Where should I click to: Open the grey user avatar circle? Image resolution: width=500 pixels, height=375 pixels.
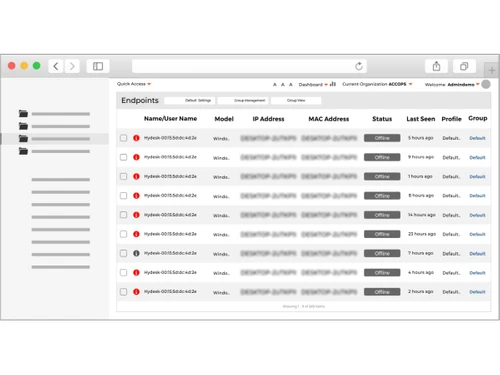486,84
